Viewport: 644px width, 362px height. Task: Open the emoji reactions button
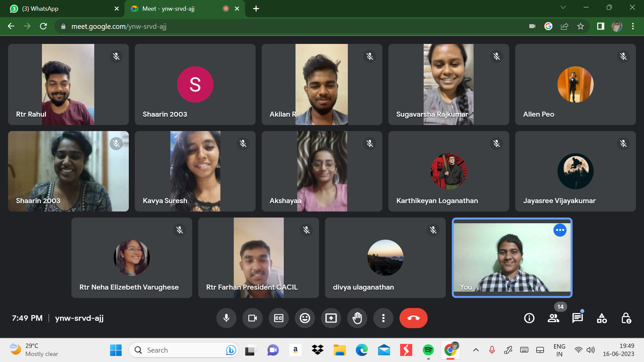click(x=305, y=318)
